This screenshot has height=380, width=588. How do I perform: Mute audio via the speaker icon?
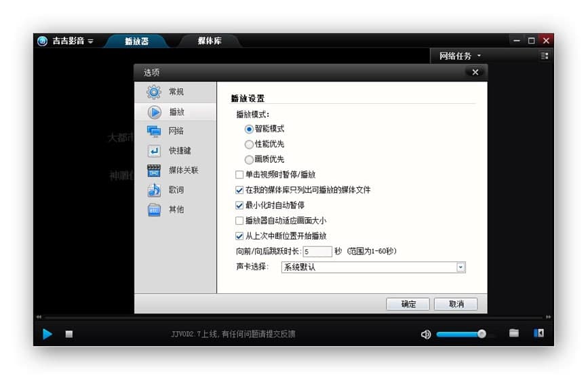tap(426, 335)
